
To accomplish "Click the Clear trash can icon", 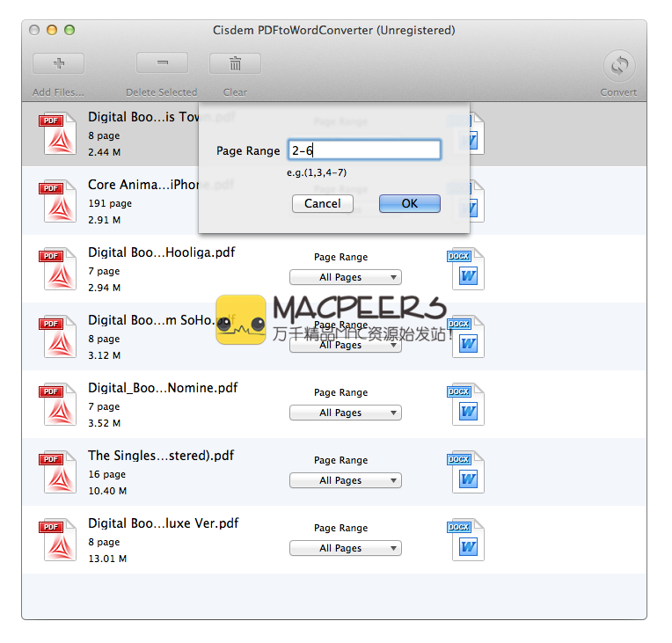I will pyautogui.click(x=235, y=63).
